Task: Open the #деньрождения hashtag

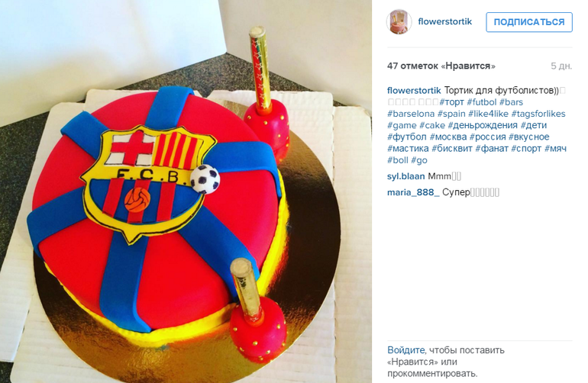Action: coord(483,125)
